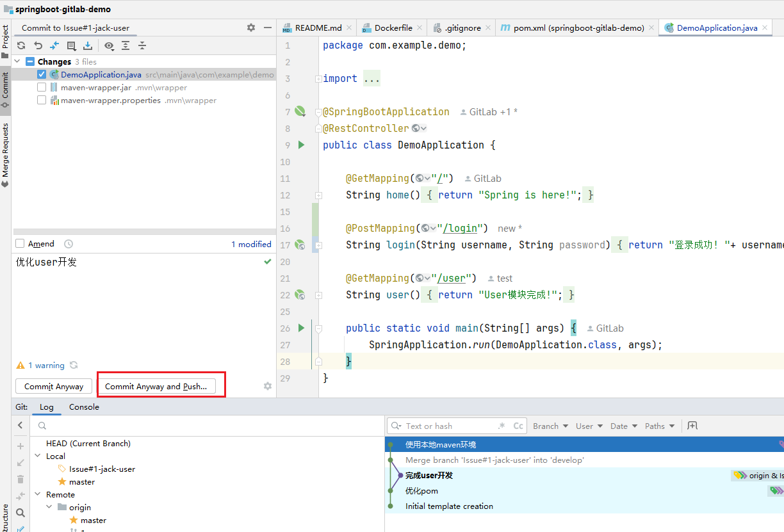Click the Shelve/download changes icon
The image size is (784, 532).
[88, 45]
